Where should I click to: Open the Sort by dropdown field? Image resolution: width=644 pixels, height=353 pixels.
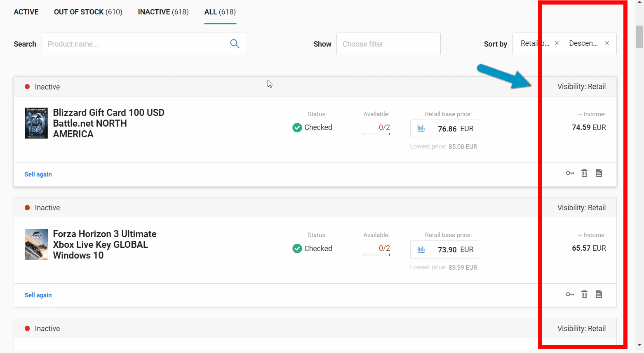coord(564,44)
